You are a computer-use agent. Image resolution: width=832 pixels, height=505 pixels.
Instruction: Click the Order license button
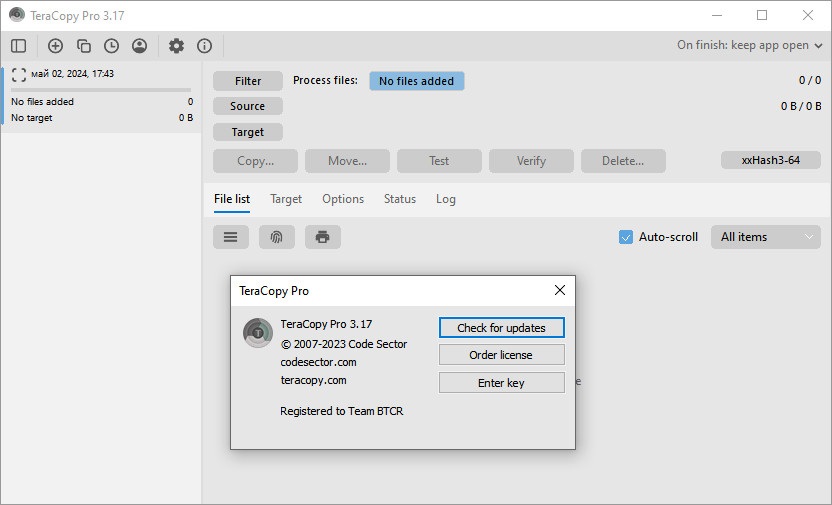click(501, 355)
